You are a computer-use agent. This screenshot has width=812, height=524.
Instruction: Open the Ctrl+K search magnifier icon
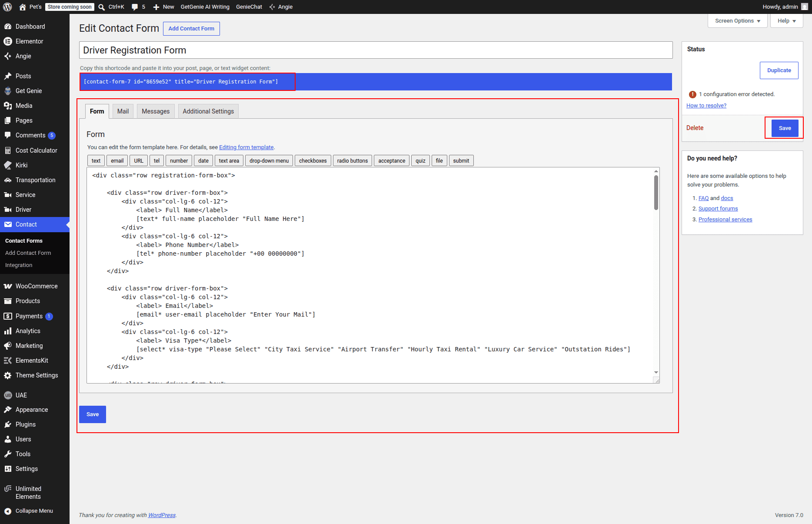click(102, 7)
